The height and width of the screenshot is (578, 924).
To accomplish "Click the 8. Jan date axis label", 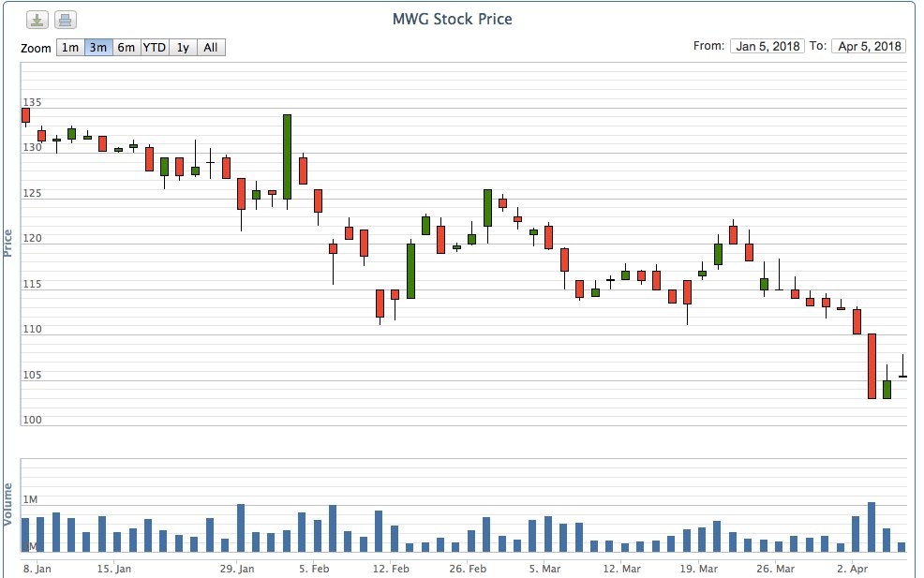I will tap(37, 569).
